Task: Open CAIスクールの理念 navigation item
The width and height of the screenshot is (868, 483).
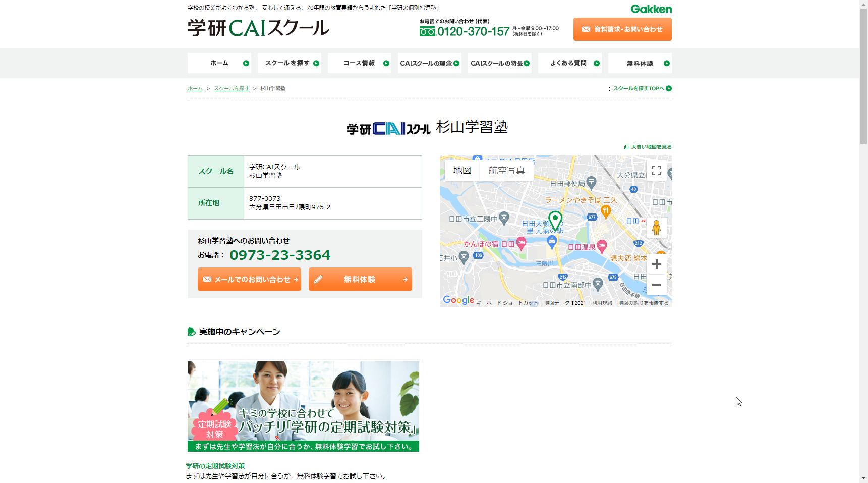Action: 430,63
